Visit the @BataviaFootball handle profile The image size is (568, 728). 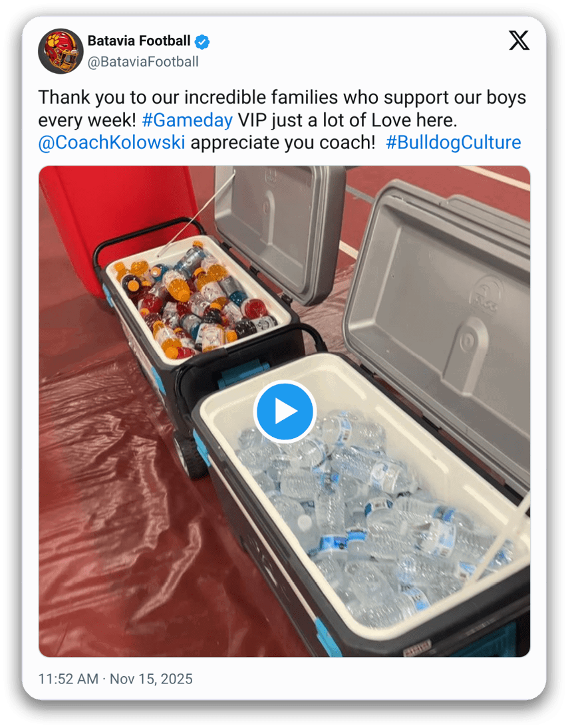coord(143,62)
